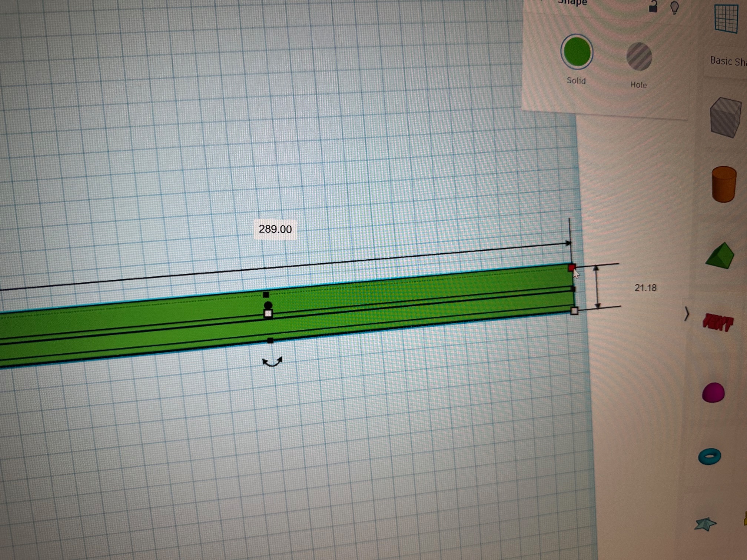Click the white bottom-right corner handle
Screen dimensions: 747x560
click(x=574, y=311)
